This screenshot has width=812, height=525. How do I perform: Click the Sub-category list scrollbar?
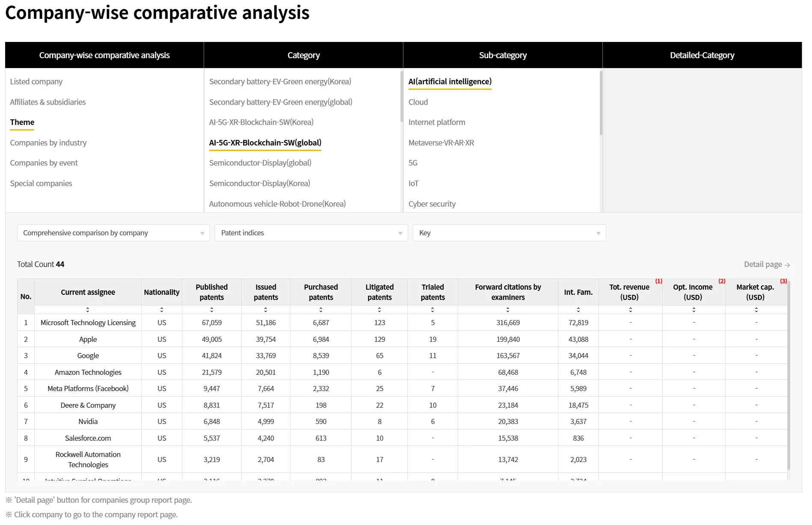[601, 103]
